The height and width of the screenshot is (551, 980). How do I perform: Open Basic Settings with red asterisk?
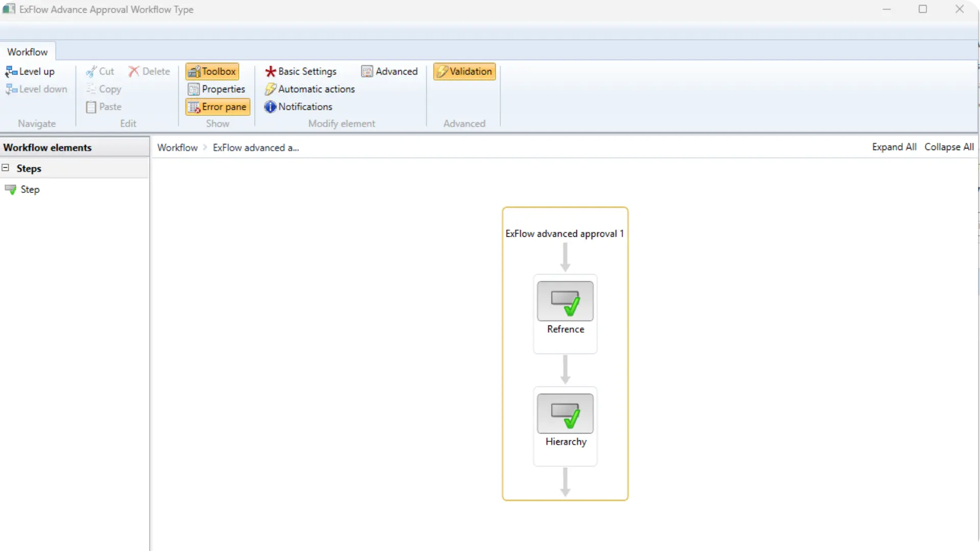(301, 71)
